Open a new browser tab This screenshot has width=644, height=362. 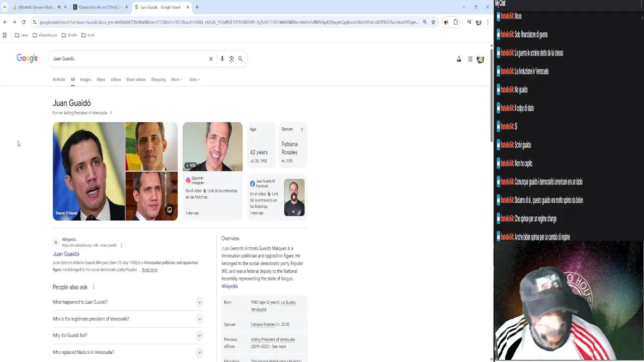197,7
